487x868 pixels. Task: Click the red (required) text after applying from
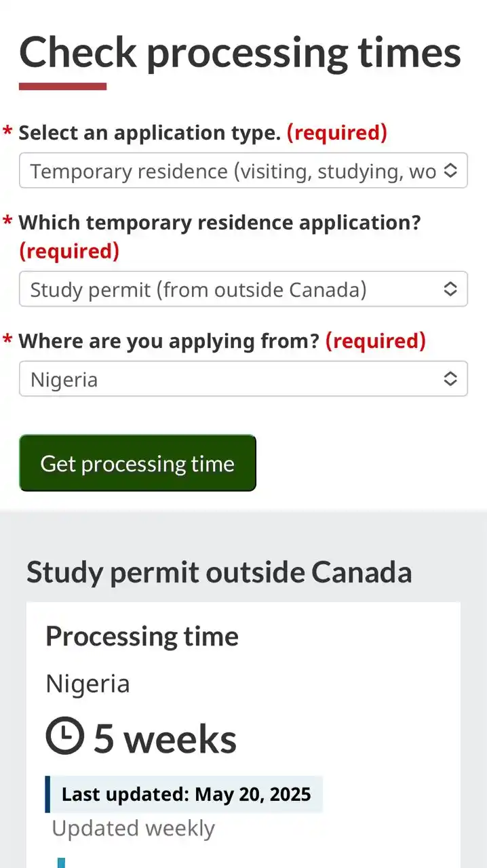pyautogui.click(x=376, y=341)
